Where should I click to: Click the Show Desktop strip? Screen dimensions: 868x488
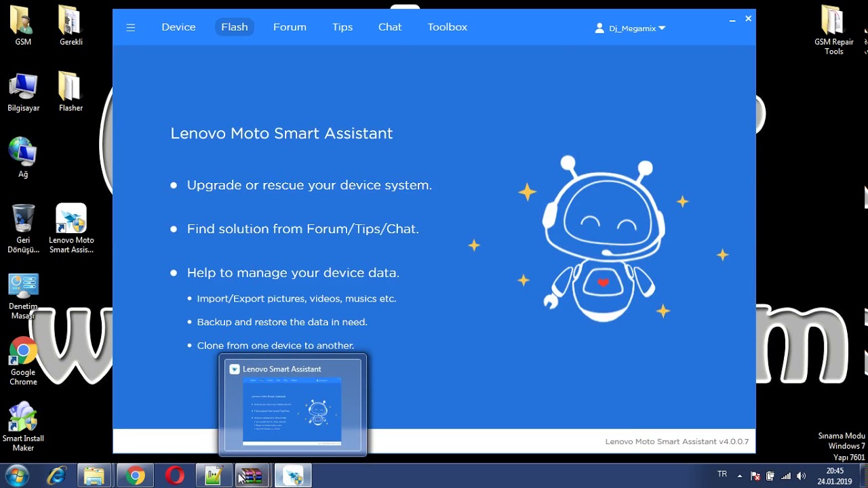[x=865, y=476]
